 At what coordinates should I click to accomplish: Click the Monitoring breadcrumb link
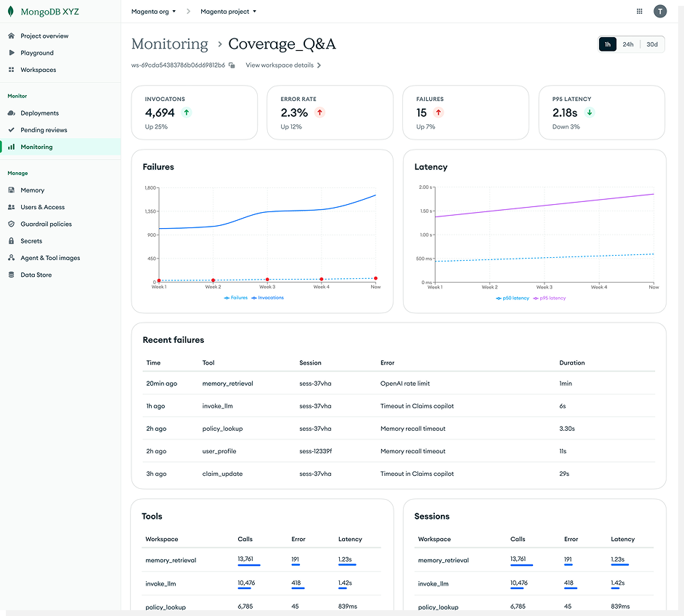[x=170, y=44]
